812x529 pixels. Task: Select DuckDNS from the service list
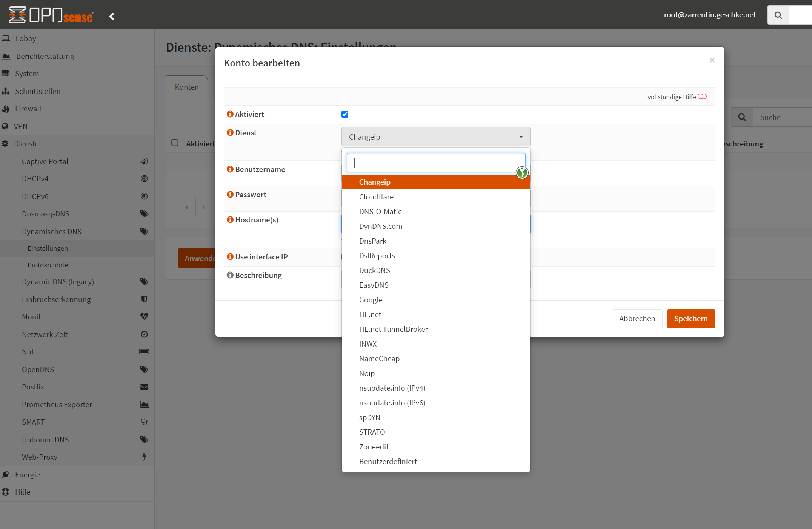(x=436, y=270)
